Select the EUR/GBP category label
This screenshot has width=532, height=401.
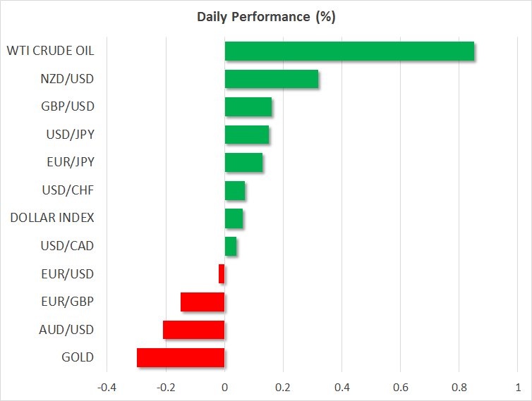(x=68, y=302)
